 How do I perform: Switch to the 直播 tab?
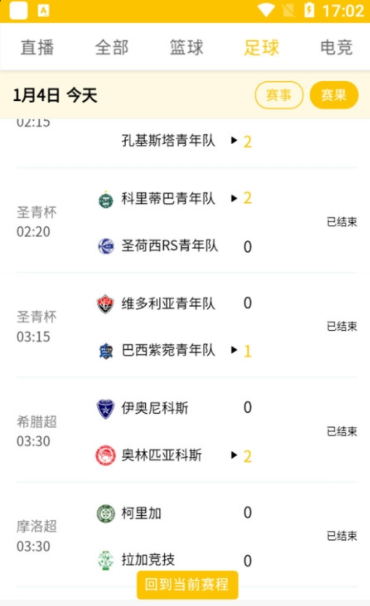pos(37,48)
